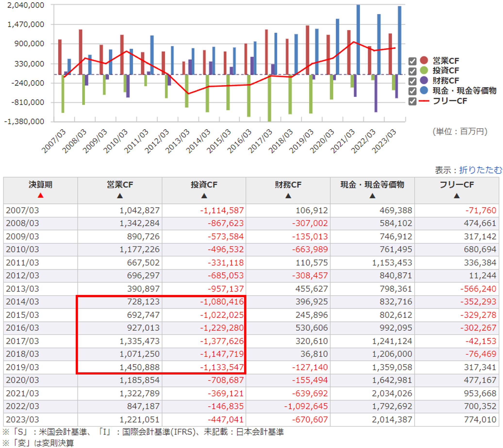
Task: Disable the フリーCF line checkbox
Action: 412,101
